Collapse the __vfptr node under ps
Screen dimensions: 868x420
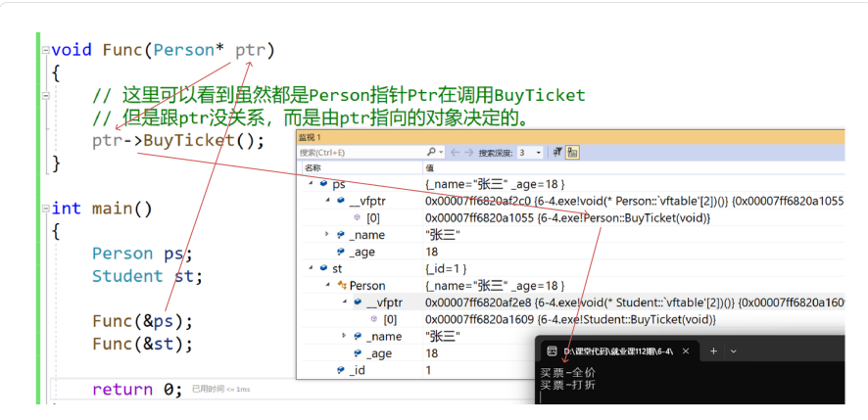coord(328,201)
